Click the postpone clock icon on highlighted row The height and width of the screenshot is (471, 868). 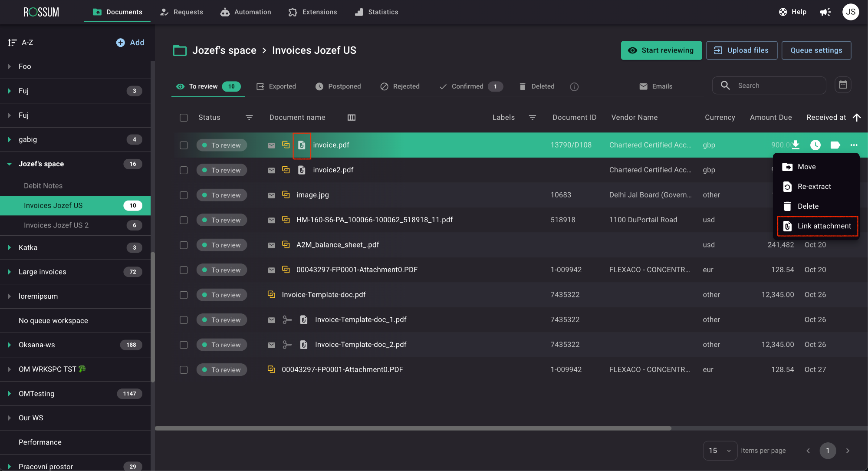[x=815, y=145]
